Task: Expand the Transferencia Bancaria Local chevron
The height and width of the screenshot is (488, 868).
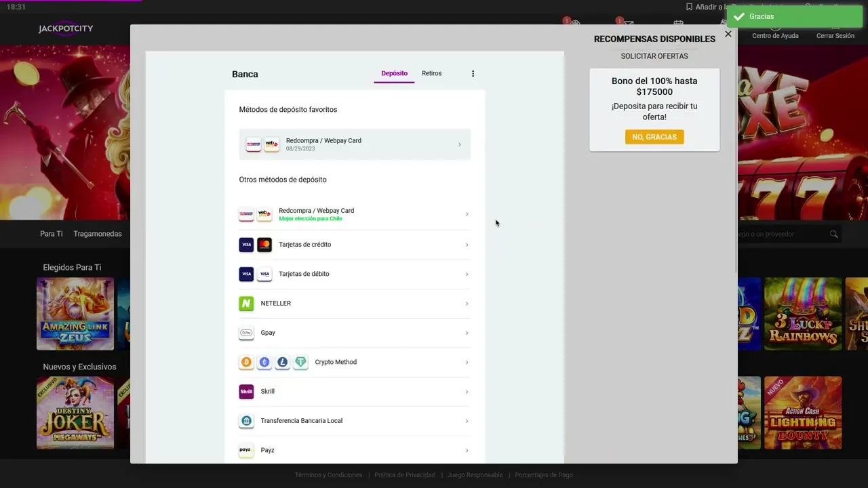Action: click(467, 421)
